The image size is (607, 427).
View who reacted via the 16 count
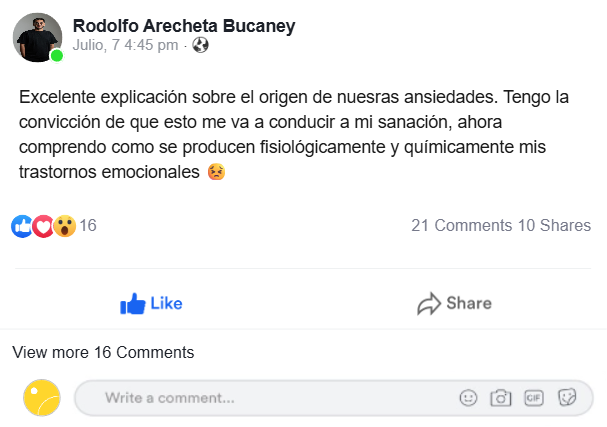(x=88, y=226)
